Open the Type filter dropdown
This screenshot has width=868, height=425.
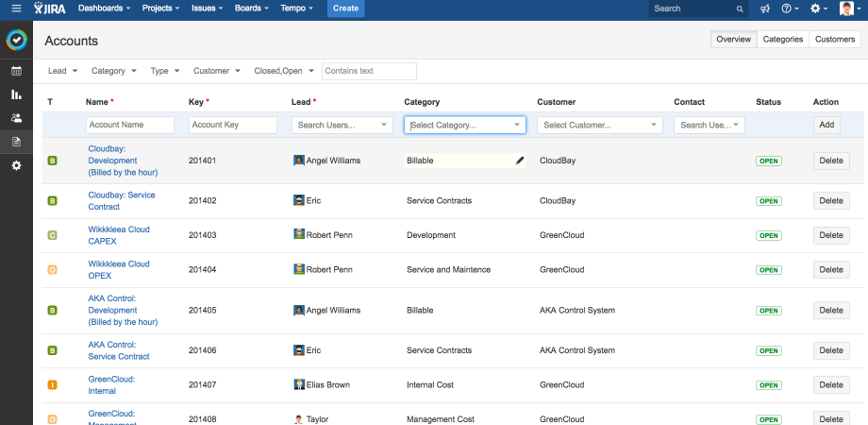[165, 71]
